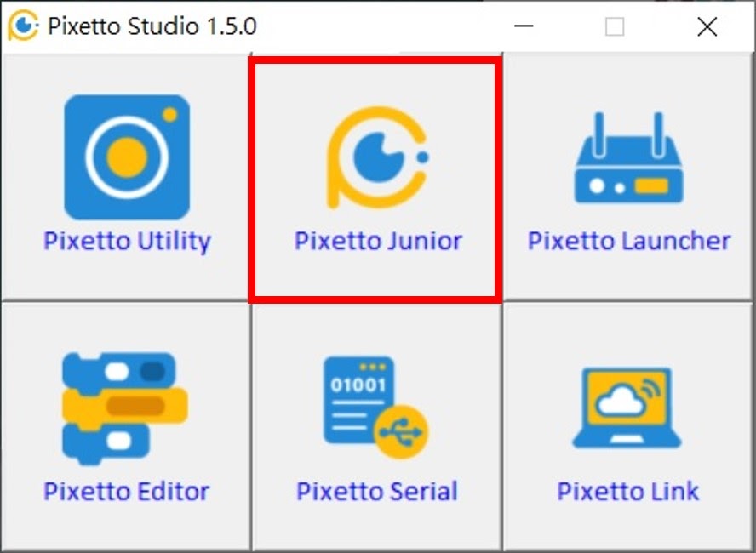Open Pixetto Serial binary USB icon
The image size is (756, 553).
coord(375,408)
